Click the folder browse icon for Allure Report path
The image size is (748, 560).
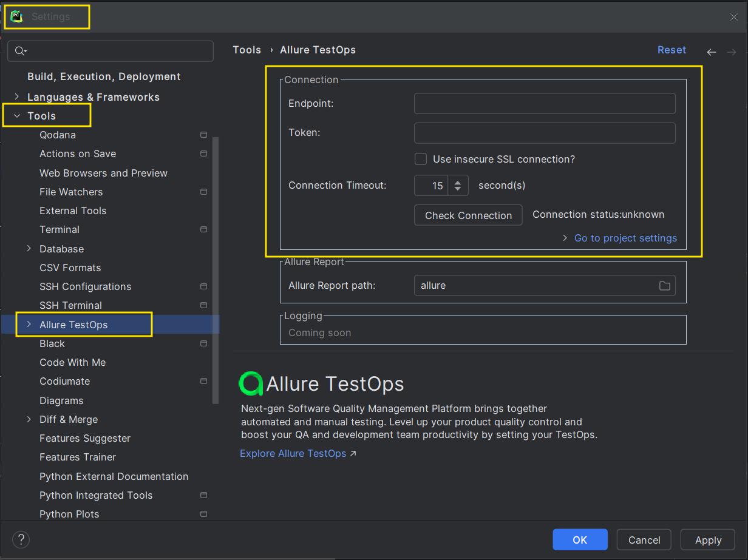[665, 286]
